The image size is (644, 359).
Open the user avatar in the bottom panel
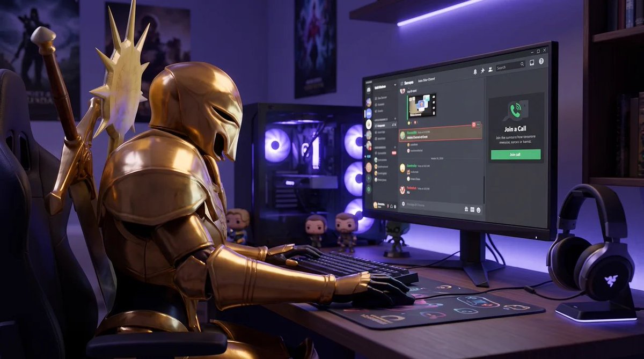(x=375, y=205)
